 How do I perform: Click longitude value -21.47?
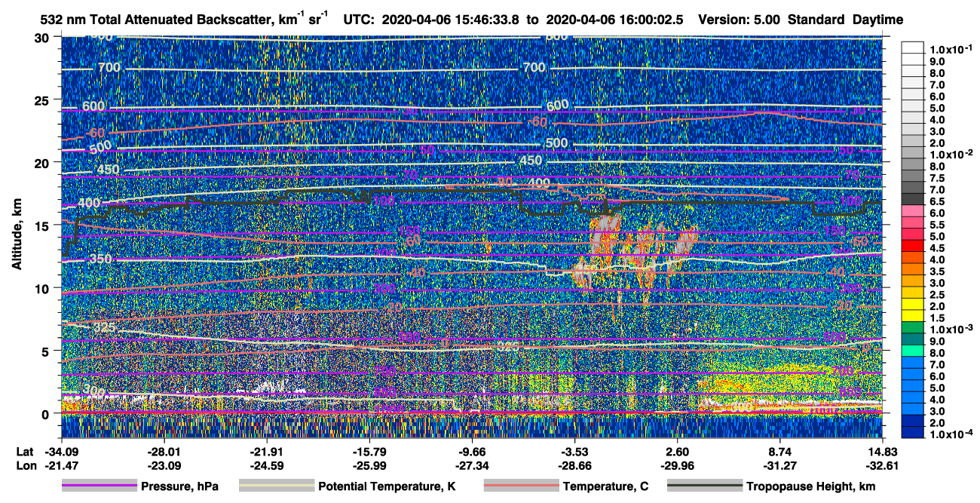pos(61,465)
